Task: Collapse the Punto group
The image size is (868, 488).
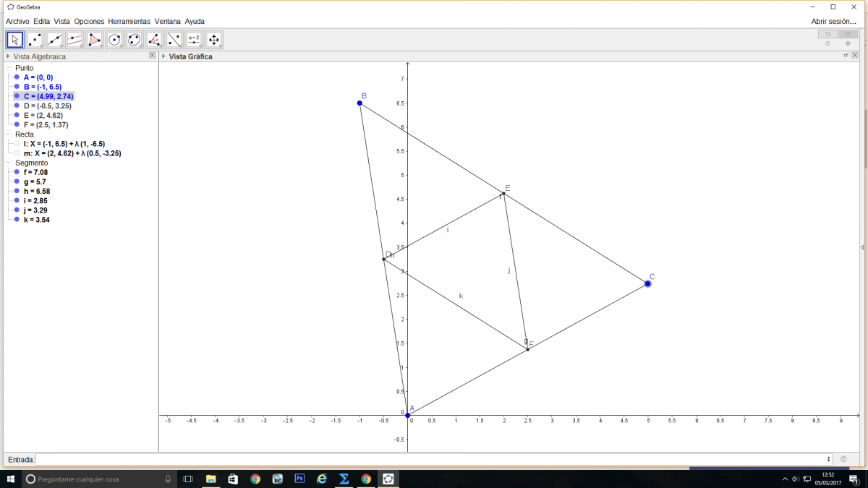Action: pos(8,68)
